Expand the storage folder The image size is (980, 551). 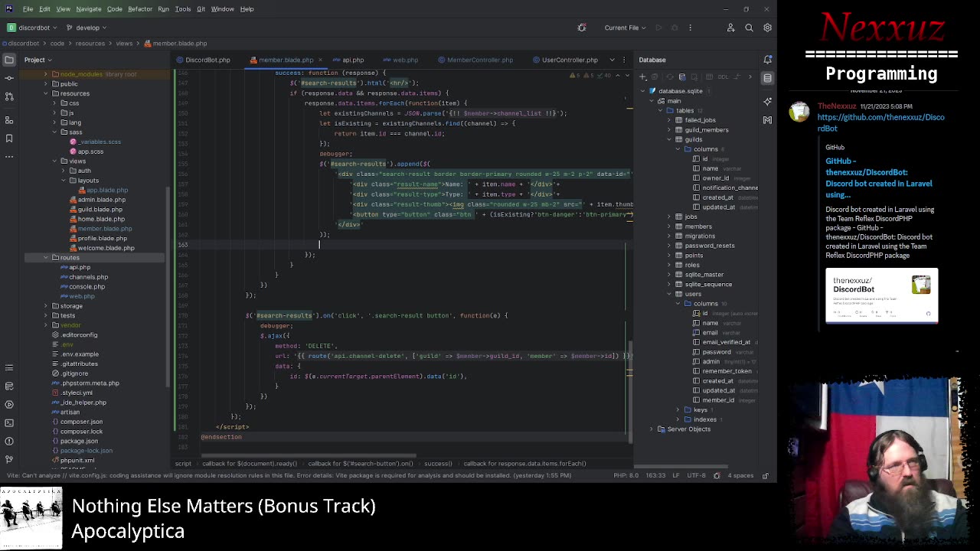[45, 305]
